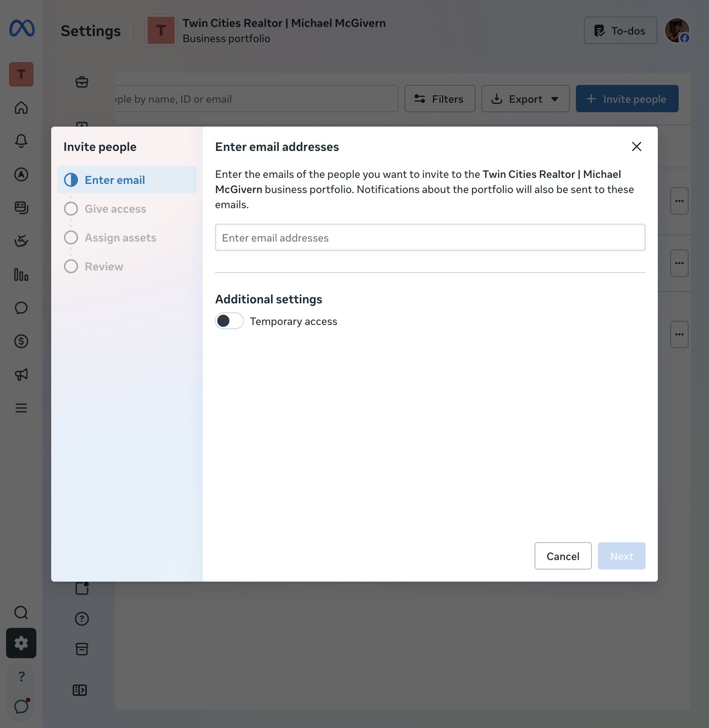Viewport: 709px width, 728px height.
Task: Open All tools hamburger menu
Action: (21, 408)
